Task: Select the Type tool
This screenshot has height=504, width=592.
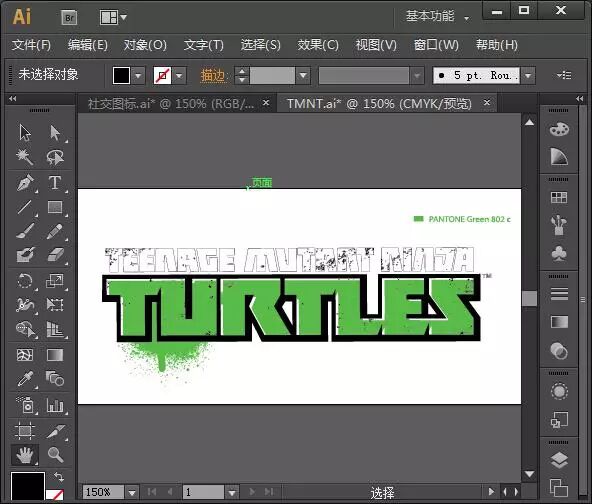Action: point(55,183)
